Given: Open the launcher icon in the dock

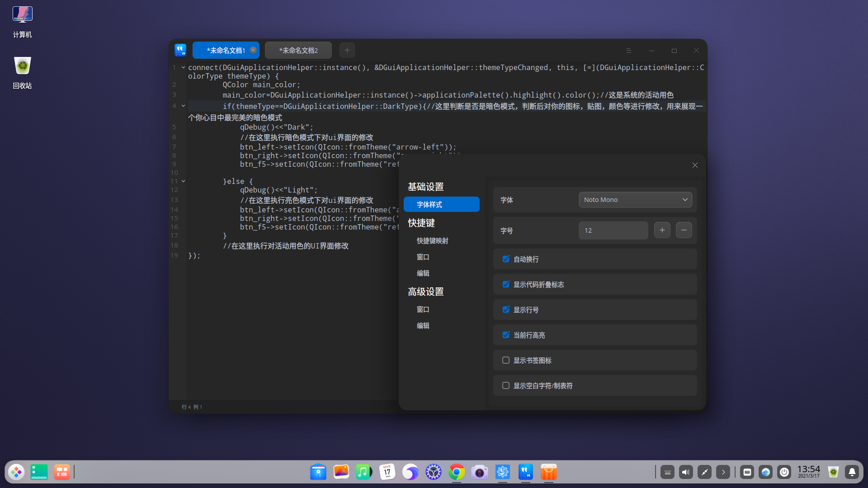Looking at the screenshot, I should click(x=16, y=472).
